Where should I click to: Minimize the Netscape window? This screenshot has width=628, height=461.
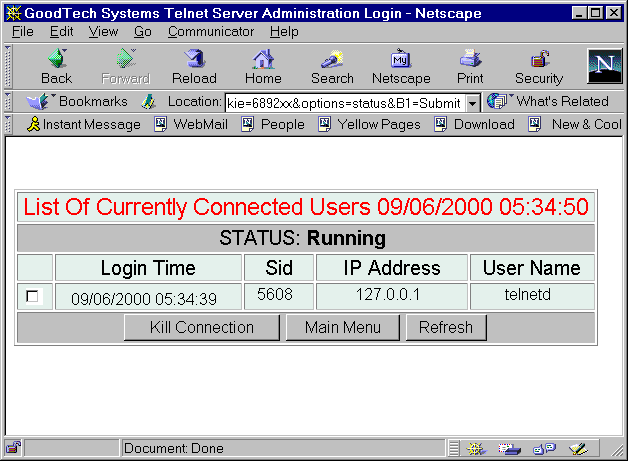tap(579, 13)
